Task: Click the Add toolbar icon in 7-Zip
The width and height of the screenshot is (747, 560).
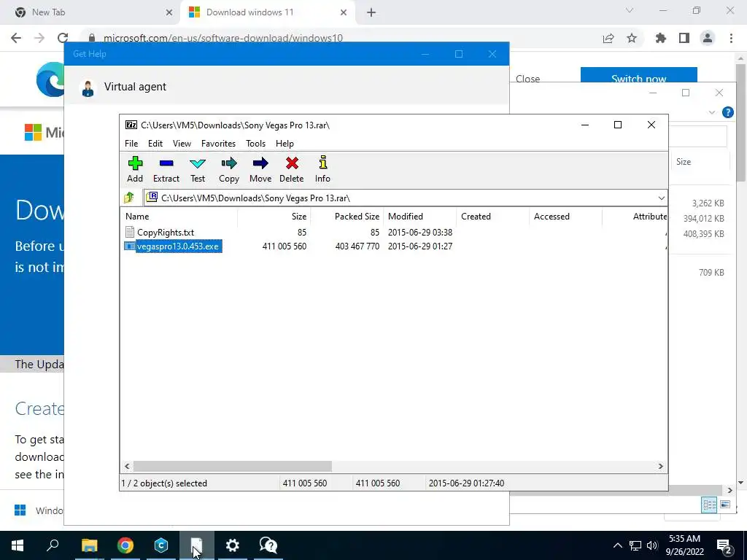Action: click(x=135, y=169)
